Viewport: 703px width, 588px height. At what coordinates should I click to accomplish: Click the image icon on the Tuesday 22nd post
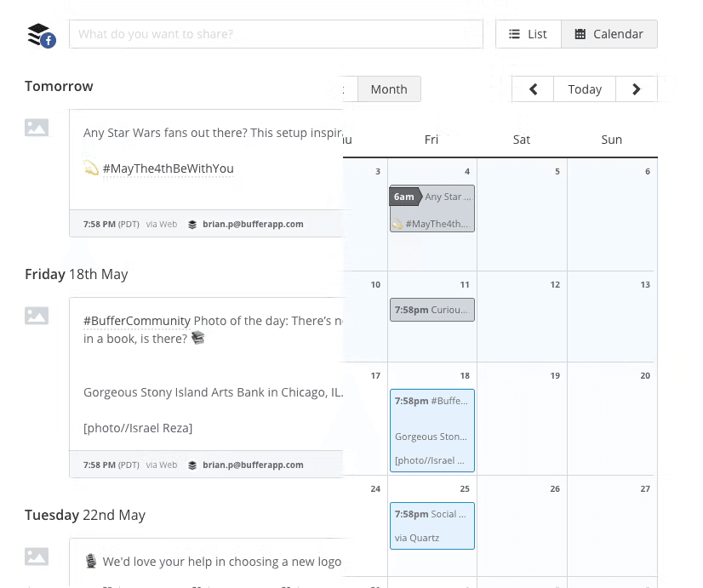pyautogui.click(x=37, y=556)
